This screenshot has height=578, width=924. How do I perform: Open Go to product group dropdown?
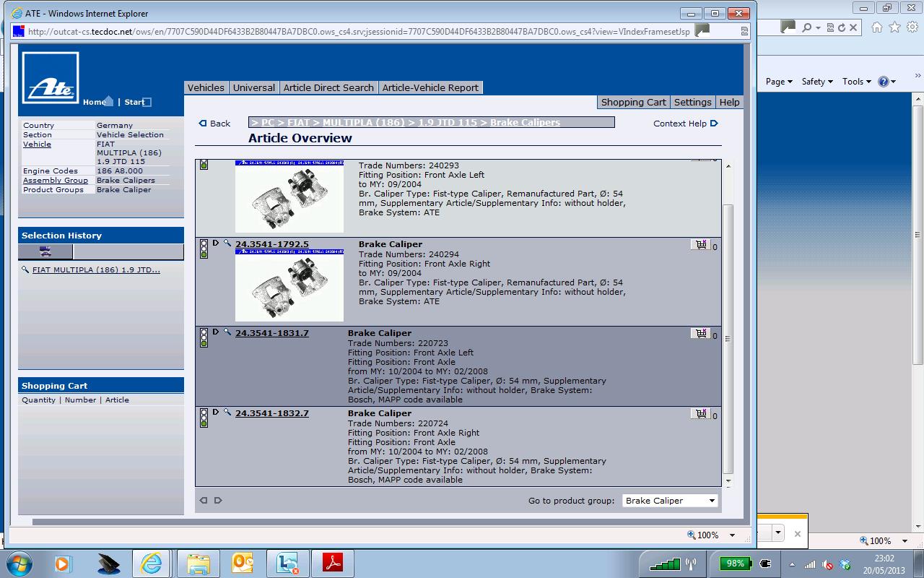coord(670,501)
